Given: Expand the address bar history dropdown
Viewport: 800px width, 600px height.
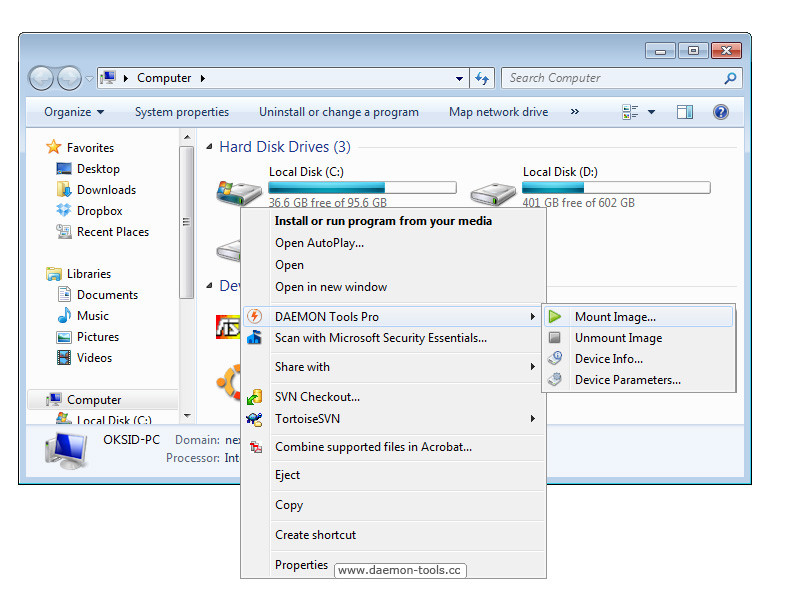Looking at the screenshot, I should coord(459,79).
